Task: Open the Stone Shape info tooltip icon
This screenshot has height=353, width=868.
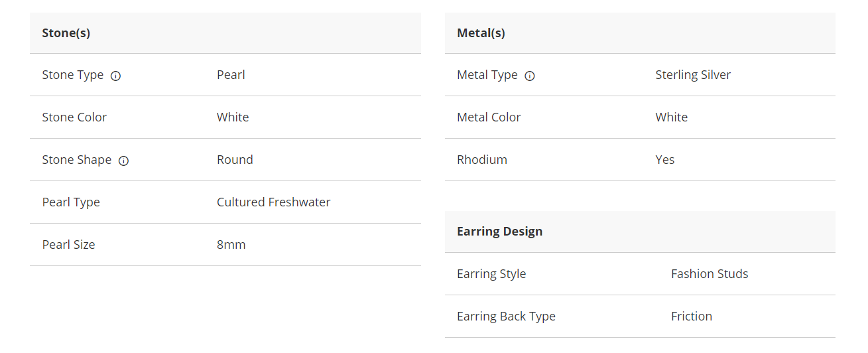Action: click(123, 161)
